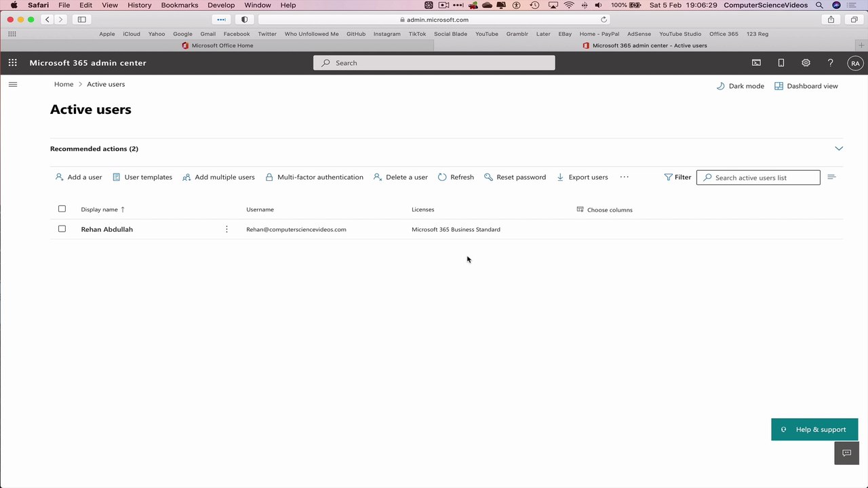Open more options for Rehan Abdullah

[226, 230]
